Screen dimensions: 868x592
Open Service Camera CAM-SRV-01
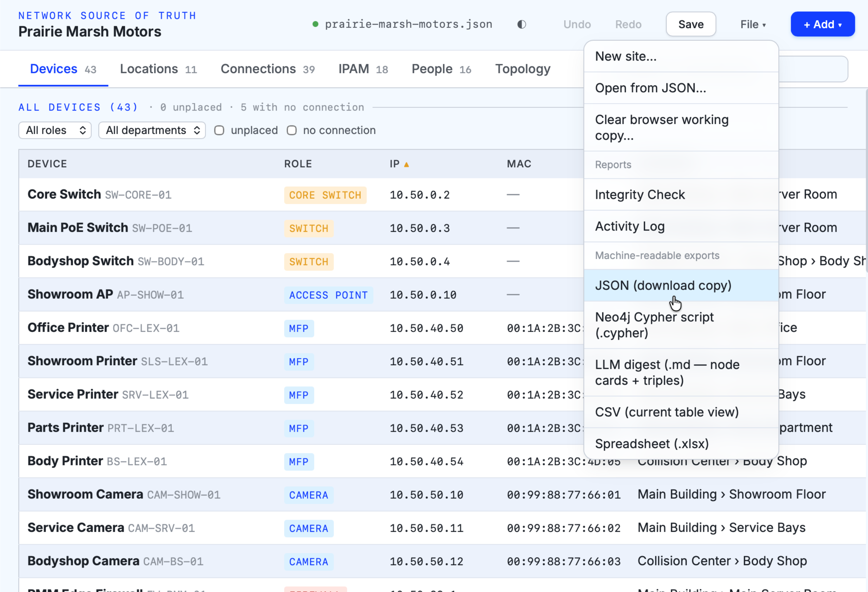(x=442, y=528)
